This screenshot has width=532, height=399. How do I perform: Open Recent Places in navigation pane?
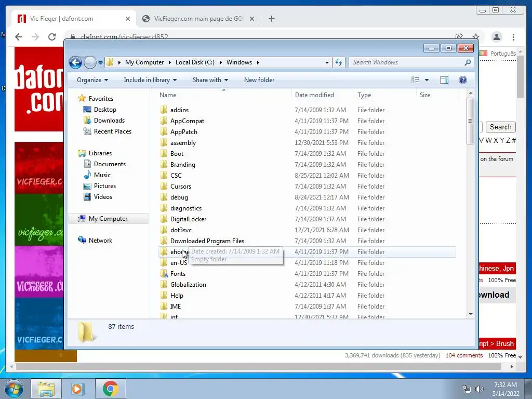(x=112, y=131)
